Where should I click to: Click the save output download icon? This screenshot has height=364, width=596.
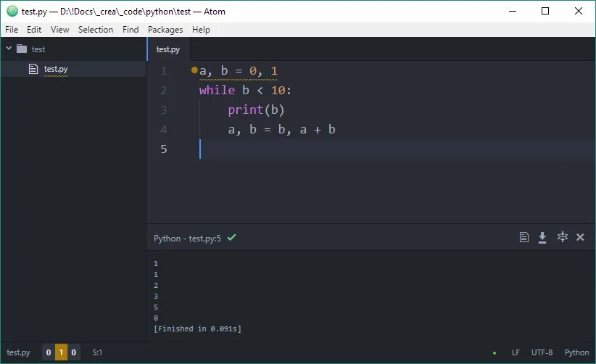(x=542, y=238)
